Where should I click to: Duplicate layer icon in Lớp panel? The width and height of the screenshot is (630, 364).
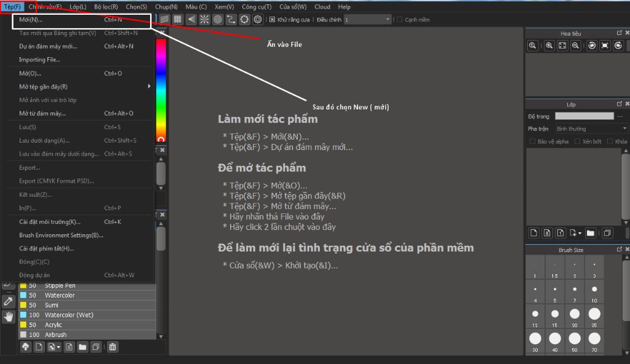pyautogui.click(x=607, y=233)
